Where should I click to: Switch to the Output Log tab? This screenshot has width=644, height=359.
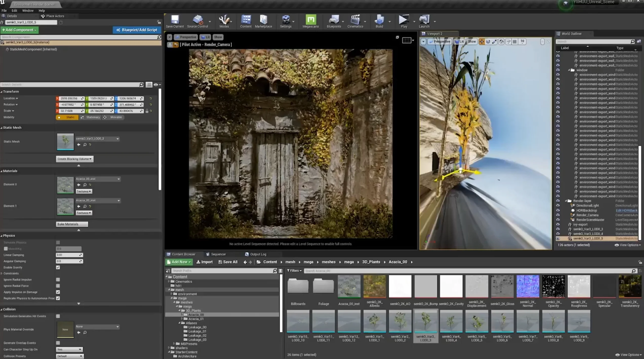(258, 254)
